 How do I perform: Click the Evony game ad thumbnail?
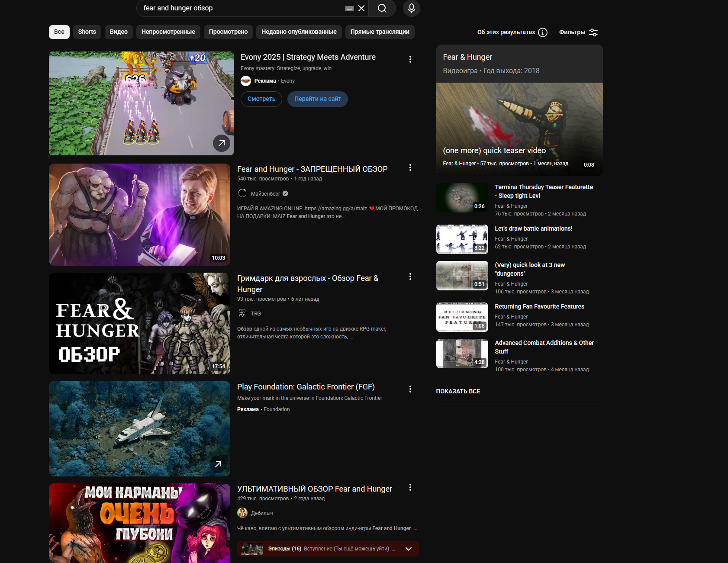pyautogui.click(x=141, y=103)
